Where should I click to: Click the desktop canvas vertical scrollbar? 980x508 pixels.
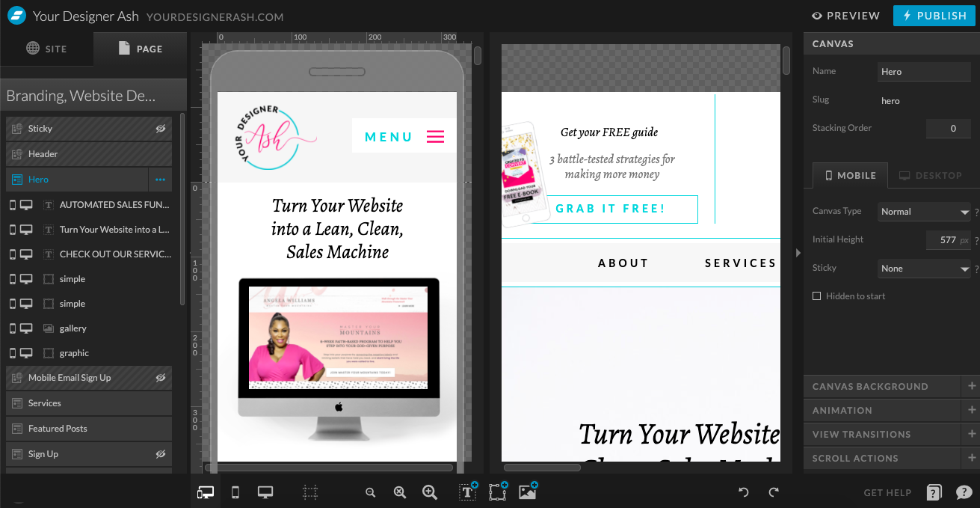(786, 60)
